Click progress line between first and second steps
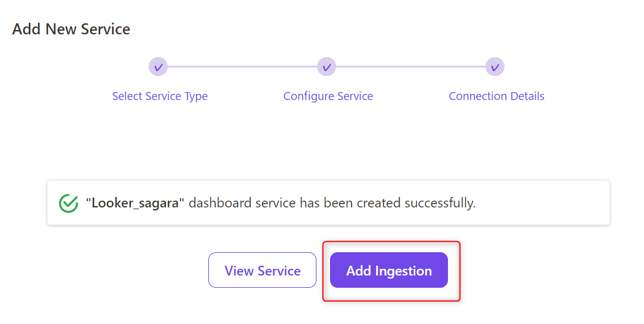The width and height of the screenshot is (644, 324). tap(242, 67)
